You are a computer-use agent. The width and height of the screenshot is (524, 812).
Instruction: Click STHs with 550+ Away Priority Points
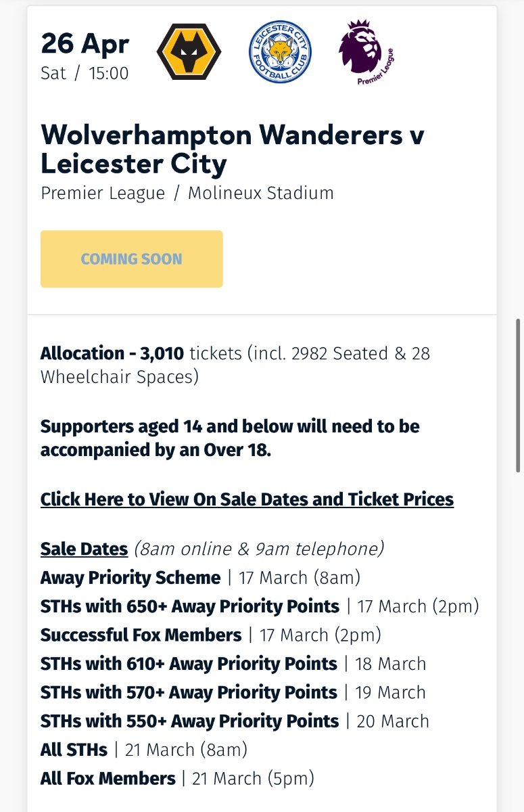pos(235,721)
